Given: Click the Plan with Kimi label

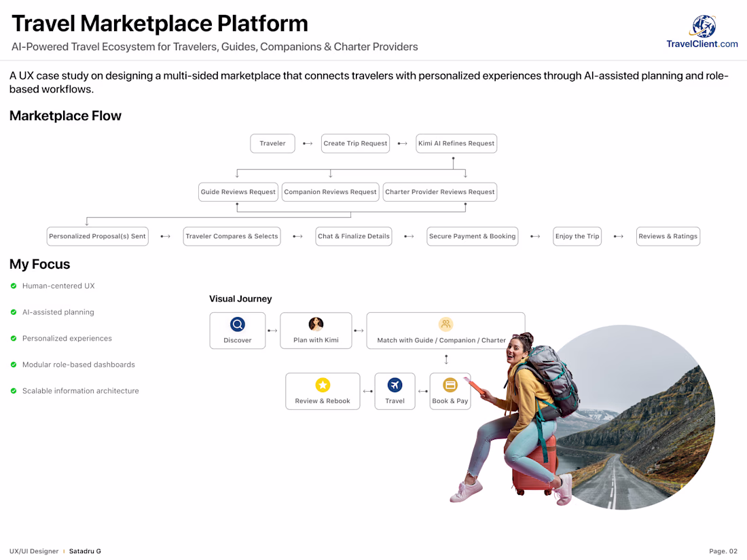Looking at the screenshot, I should [316, 340].
